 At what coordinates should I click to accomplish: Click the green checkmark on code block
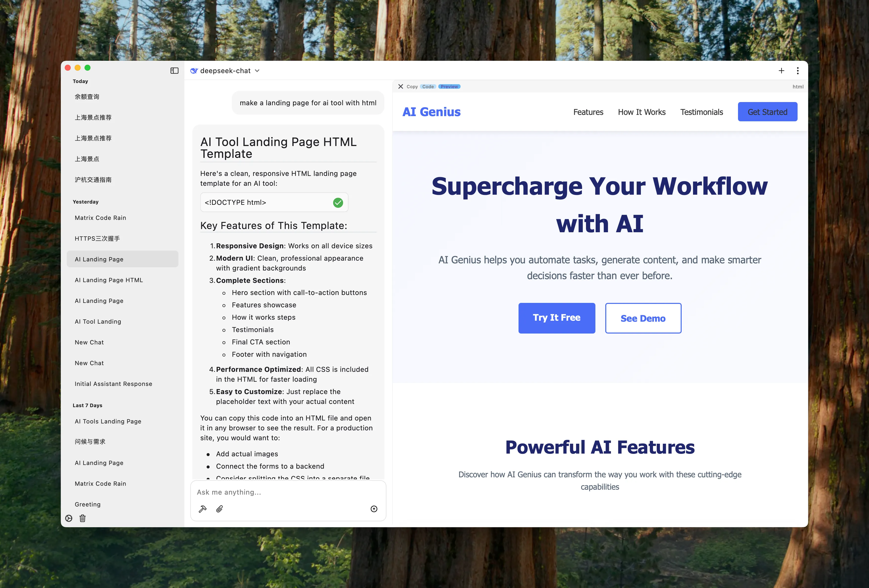pos(338,203)
